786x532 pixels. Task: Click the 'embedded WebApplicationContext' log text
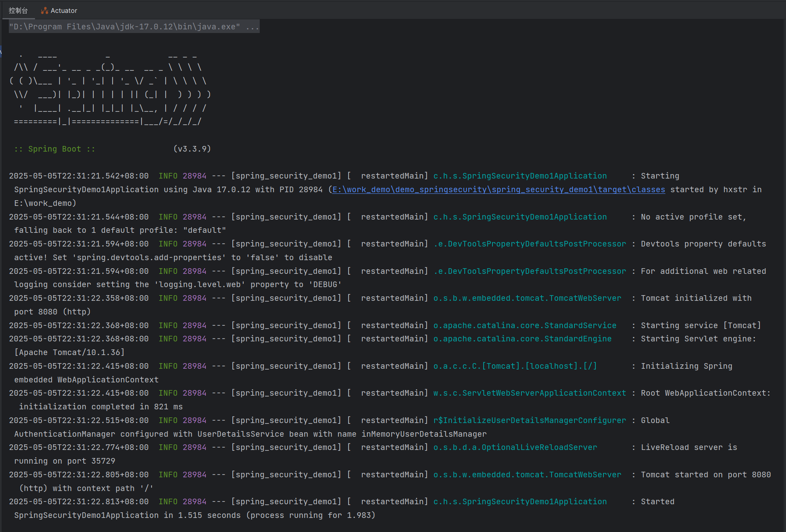(86, 380)
